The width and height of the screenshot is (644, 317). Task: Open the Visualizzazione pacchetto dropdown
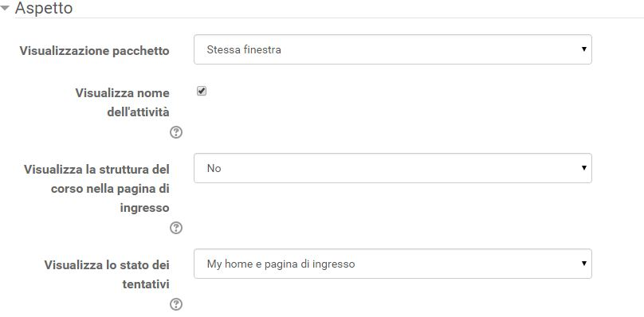[x=393, y=49]
